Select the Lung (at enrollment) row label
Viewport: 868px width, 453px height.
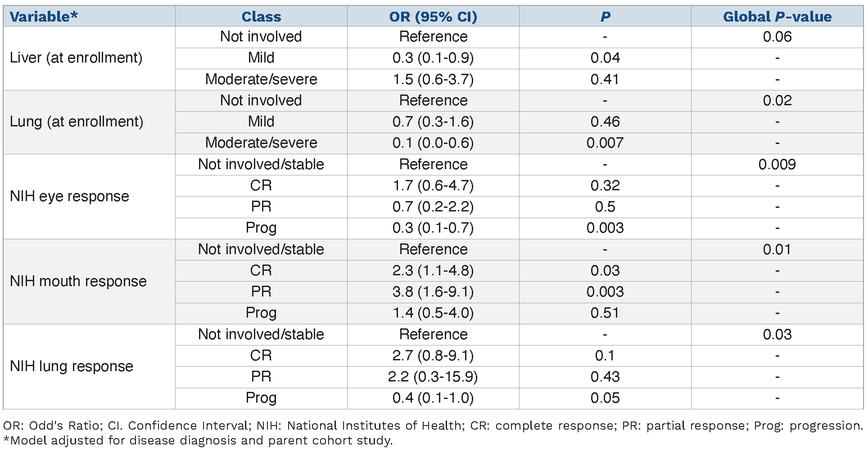pyautogui.click(x=77, y=122)
